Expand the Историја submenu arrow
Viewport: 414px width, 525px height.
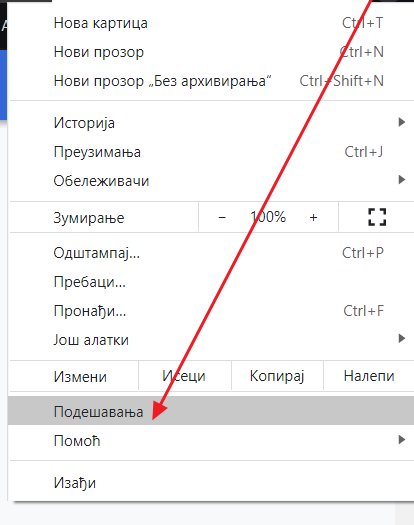coord(402,122)
